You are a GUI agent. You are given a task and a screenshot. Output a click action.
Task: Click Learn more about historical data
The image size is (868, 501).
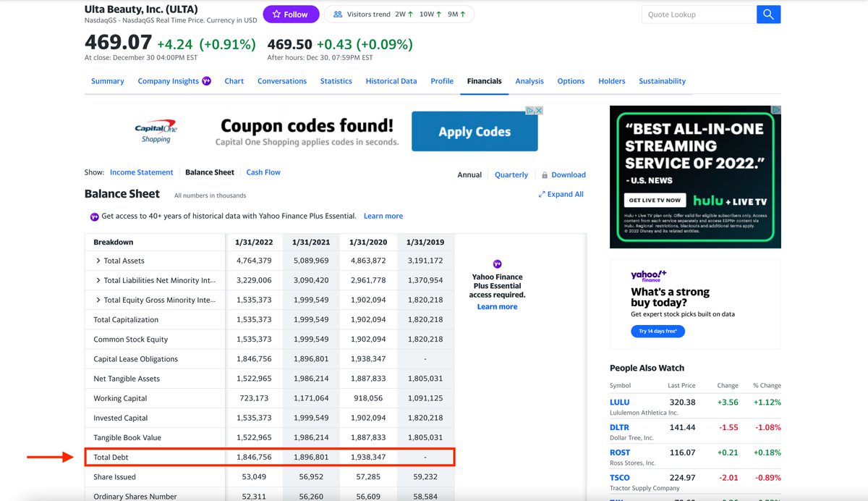click(383, 216)
